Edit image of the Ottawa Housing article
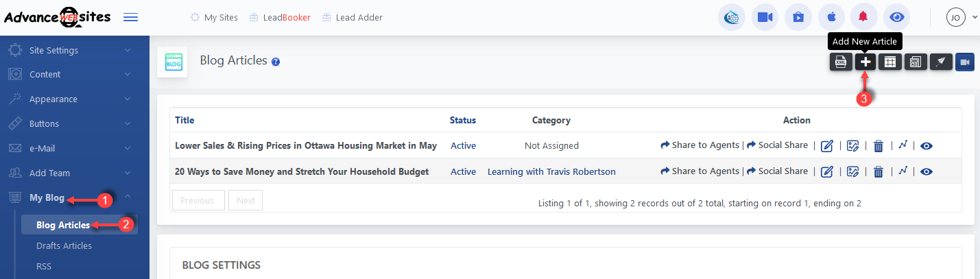The image size is (980, 279). [853, 146]
